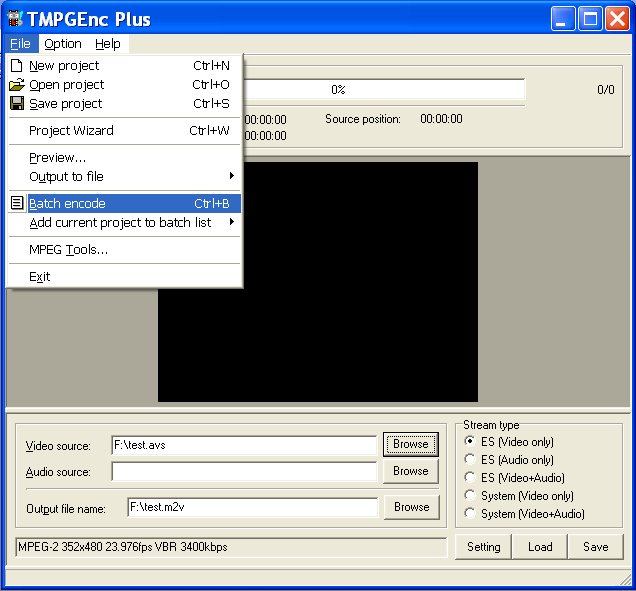Screen dimensions: 636x591
Task: Browse for the Video source file
Action: click(411, 444)
